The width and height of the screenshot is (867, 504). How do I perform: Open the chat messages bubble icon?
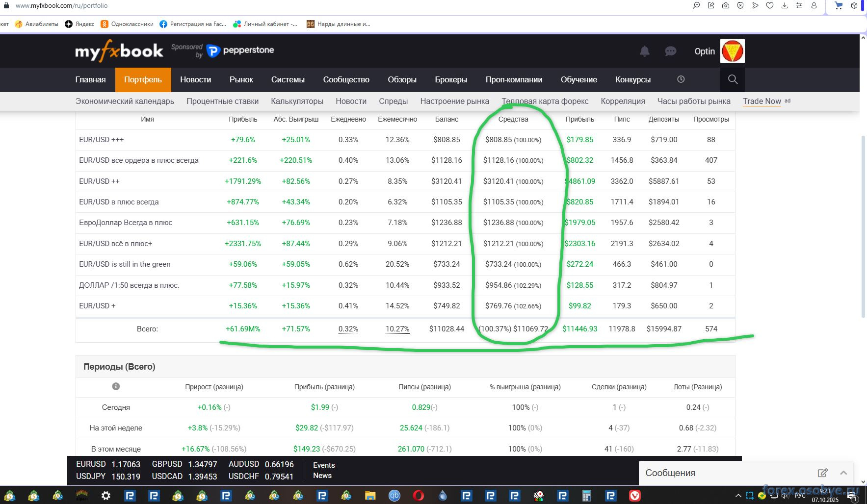[670, 51]
